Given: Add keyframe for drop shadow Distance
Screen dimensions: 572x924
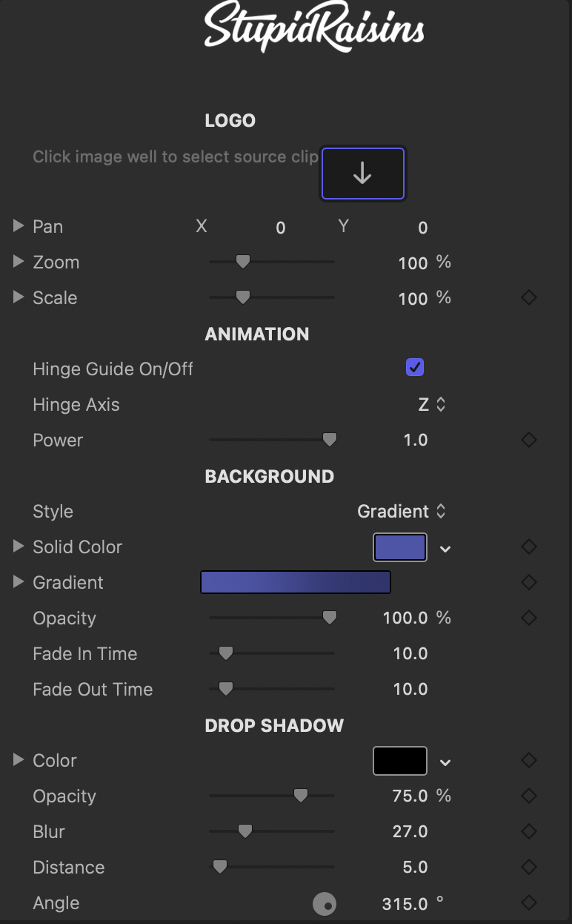Looking at the screenshot, I should pos(529,867).
